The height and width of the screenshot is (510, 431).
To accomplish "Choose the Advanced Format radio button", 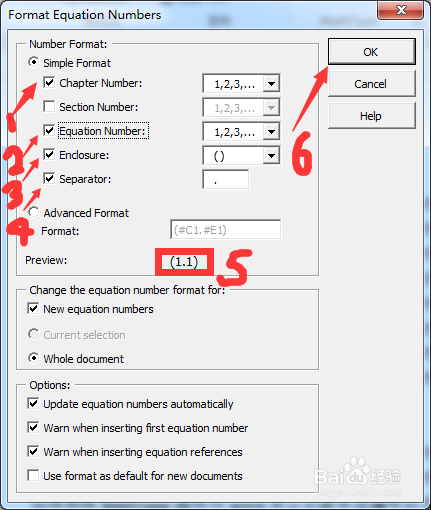I will pyautogui.click(x=33, y=212).
